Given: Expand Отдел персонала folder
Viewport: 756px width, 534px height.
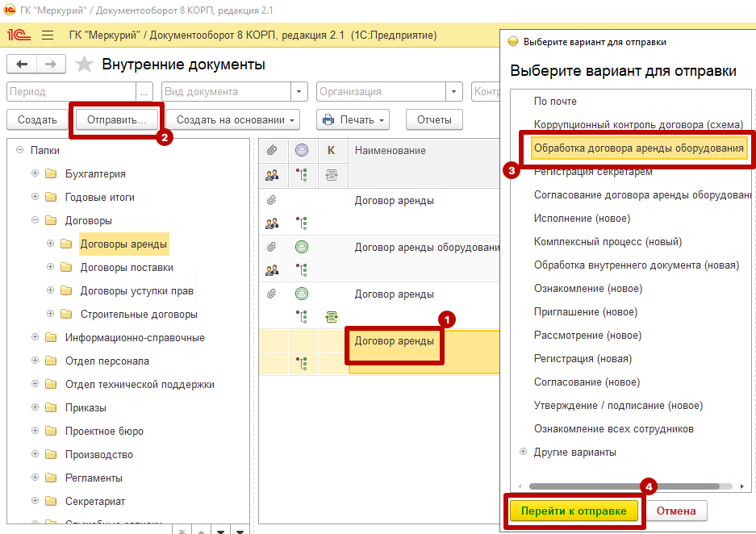Looking at the screenshot, I should [x=36, y=360].
